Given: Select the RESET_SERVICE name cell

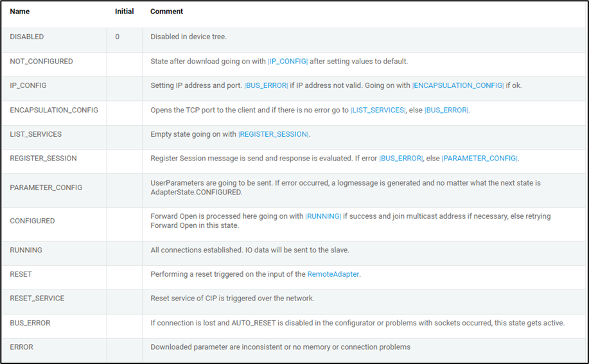Looking at the screenshot, I should (x=37, y=299).
